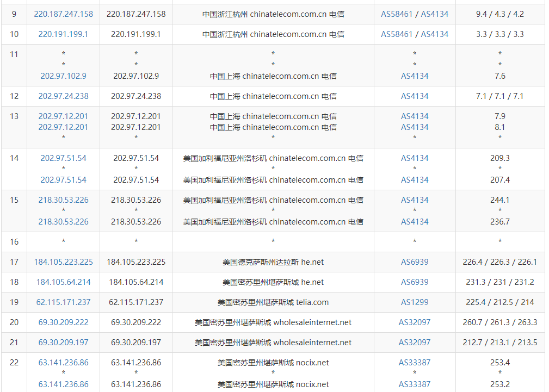The height and width of the screenshot is (392, 549).
Task: Click the blue 202.97.24.238 link in hop 12
Action: click(x=63, y=96)
